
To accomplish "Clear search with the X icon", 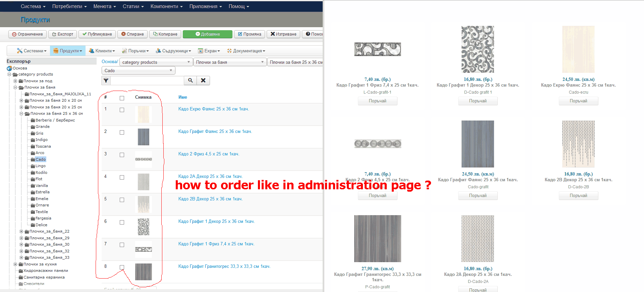I will point(203,81).
